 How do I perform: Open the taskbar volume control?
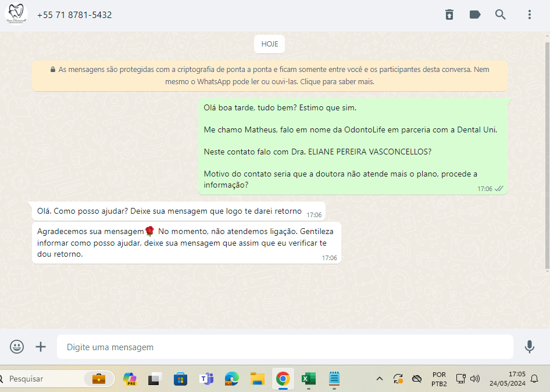(x=475, y=379)
